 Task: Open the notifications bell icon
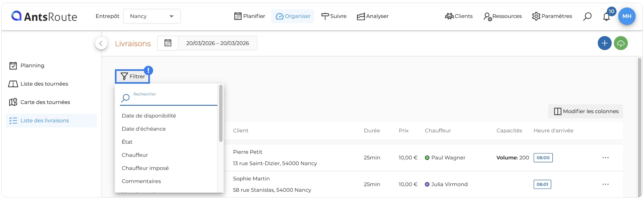tap(606, 17)
